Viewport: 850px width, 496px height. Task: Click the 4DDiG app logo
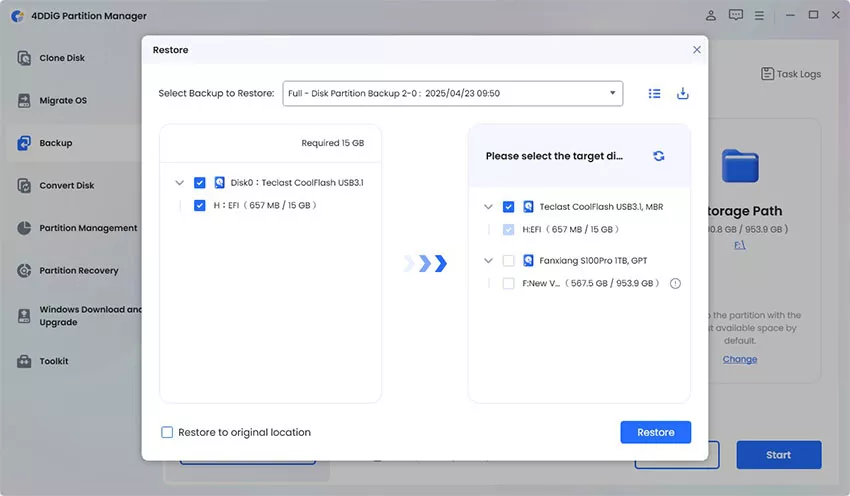pos(17,16)
